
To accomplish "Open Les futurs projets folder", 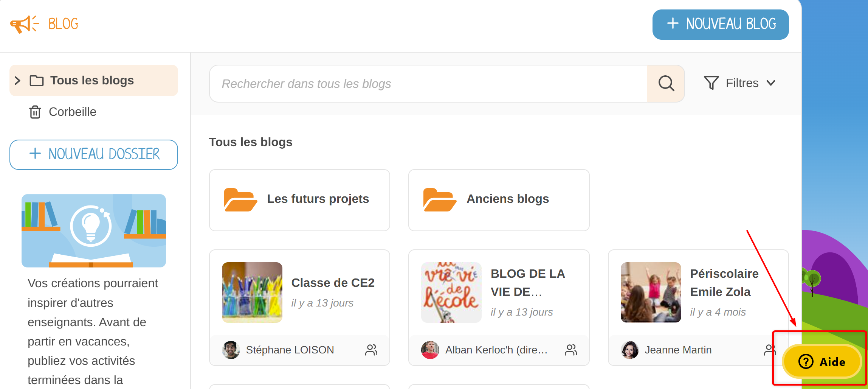I will click(x=299, y=200).
